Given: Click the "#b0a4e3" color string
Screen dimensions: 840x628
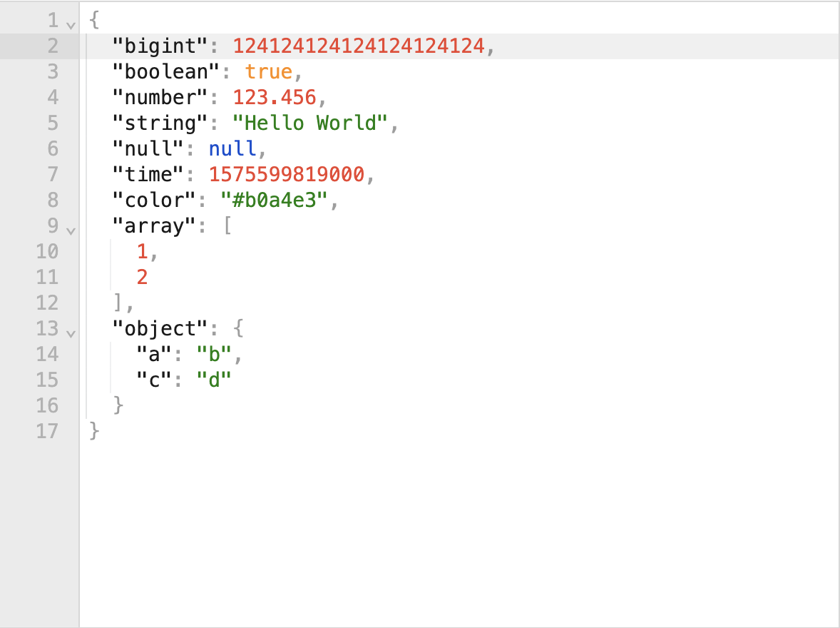Looking at the screenshot, I should point(275,200).
